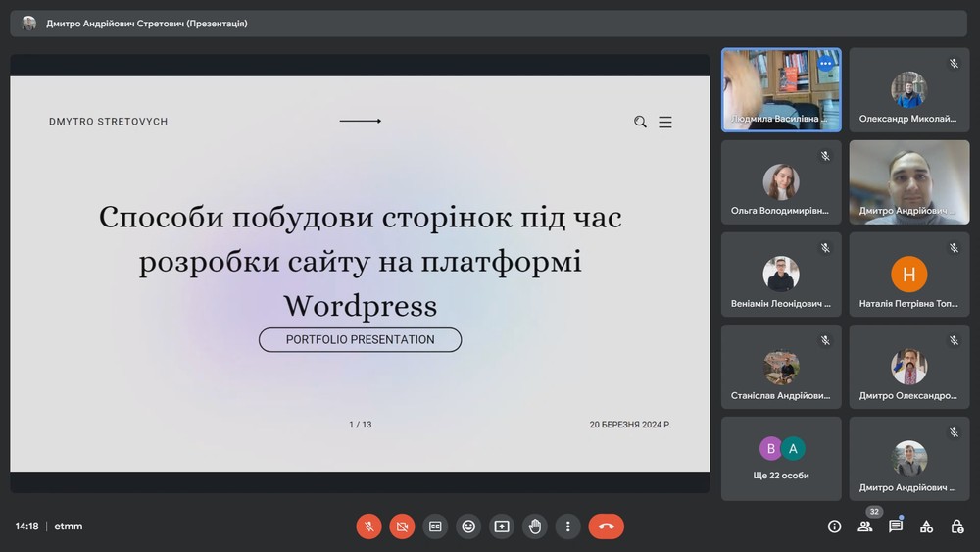Click the muted mic icon on Станіслав's tile
This screenshot has width=980, height=552.
click(x=825, y=340)
